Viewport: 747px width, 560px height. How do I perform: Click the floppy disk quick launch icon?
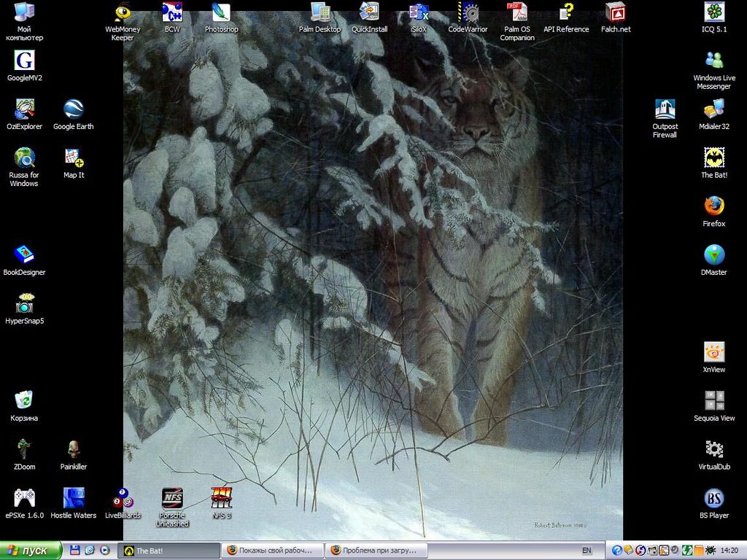(x=75, y=551)
